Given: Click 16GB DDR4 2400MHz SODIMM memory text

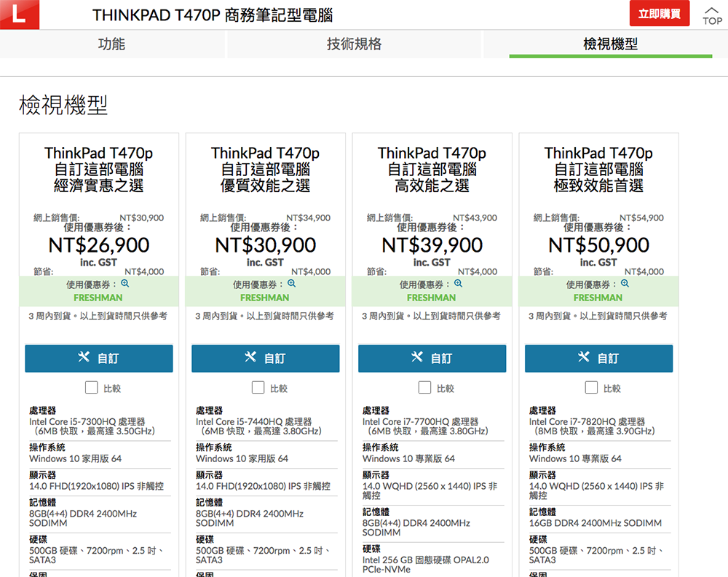Looking at the screenshot, I should coord(596,523).
